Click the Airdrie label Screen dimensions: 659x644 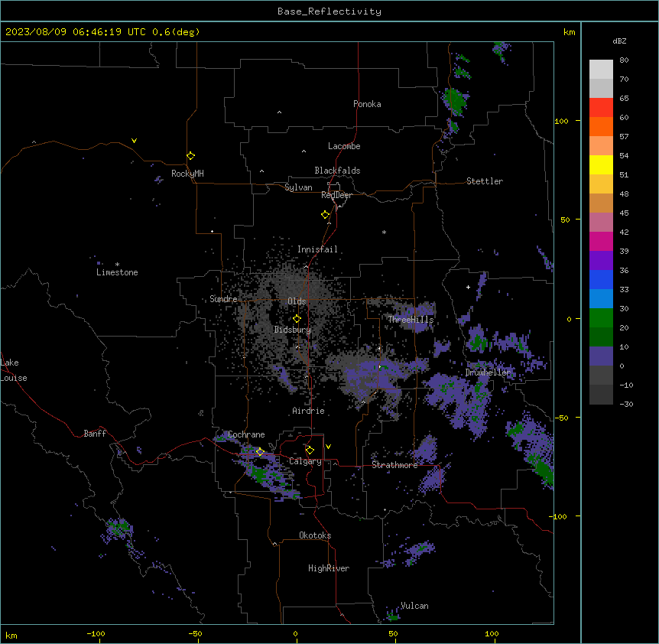pos(309,411)
